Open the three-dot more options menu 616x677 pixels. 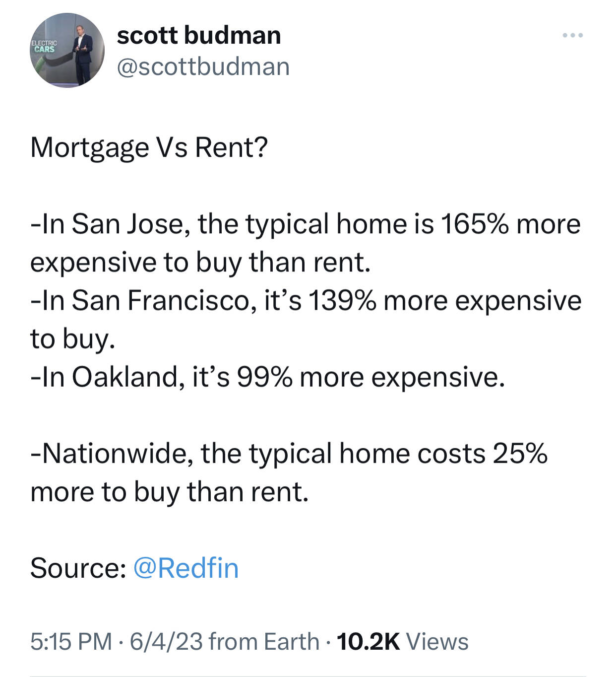point(573,35)
